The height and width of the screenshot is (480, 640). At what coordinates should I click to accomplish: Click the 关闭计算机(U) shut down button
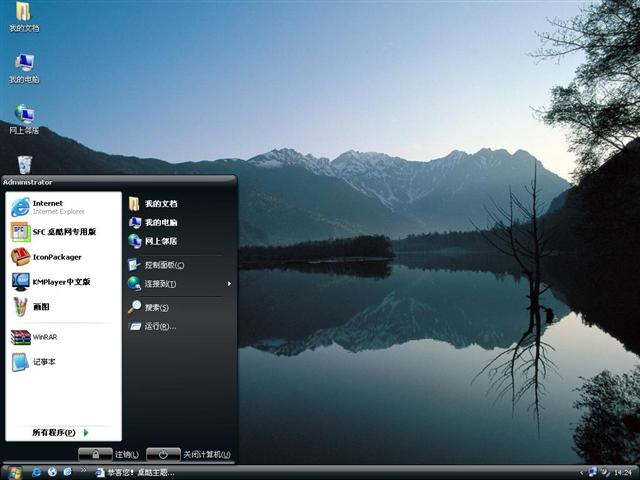[189, 454]
